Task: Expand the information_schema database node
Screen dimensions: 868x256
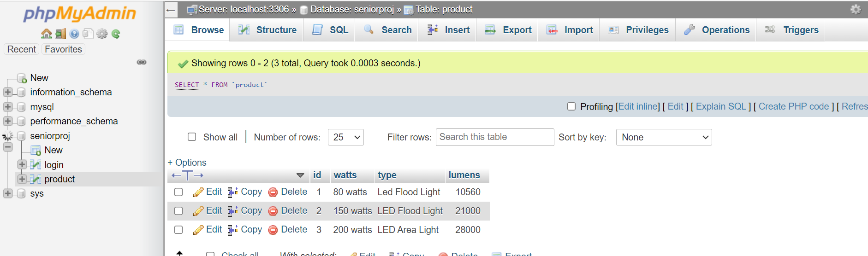Action: (x=8, y=92)
